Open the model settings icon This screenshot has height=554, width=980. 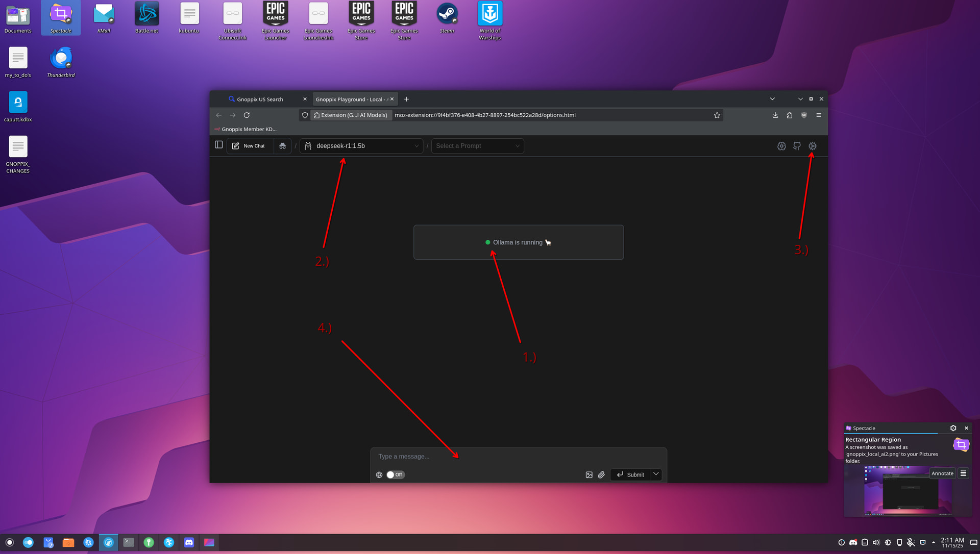coord(781,146)
